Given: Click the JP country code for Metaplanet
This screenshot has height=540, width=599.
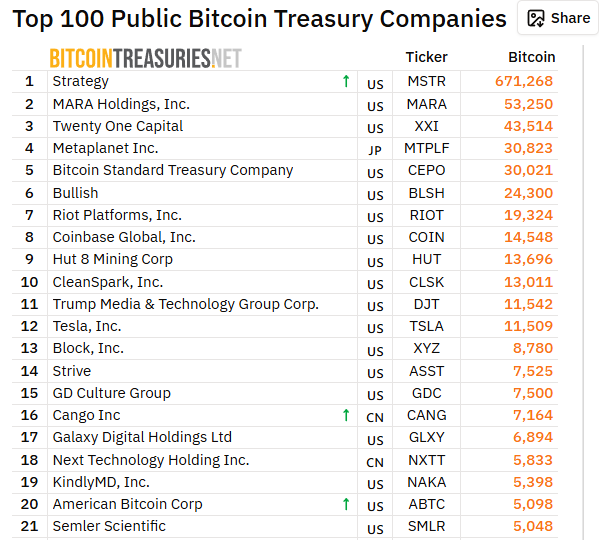Looking at the screenshot, I should click(x=375, y=150).
